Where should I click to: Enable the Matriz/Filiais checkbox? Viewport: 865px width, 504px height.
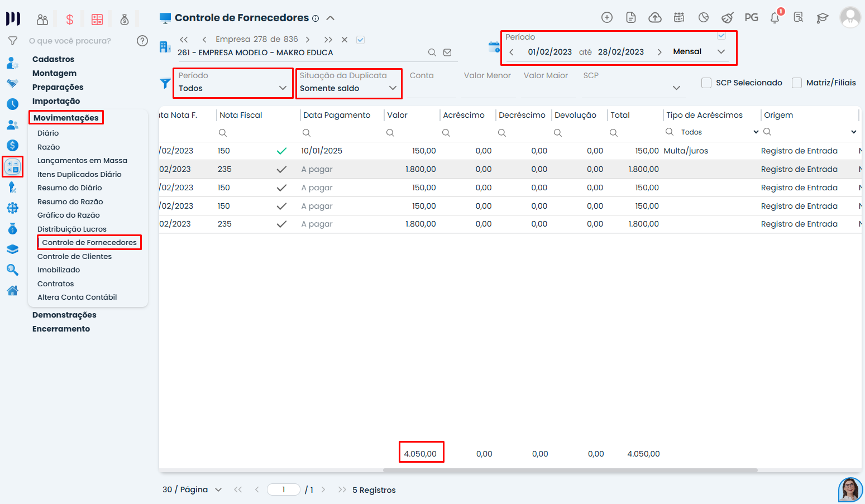(x=797, y=83)
